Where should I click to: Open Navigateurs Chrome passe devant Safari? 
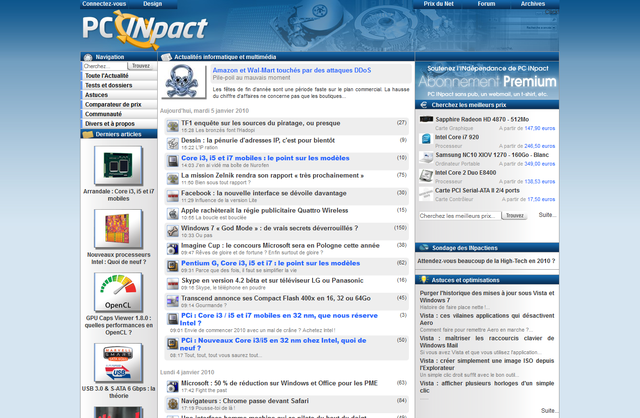pos(245,401)
